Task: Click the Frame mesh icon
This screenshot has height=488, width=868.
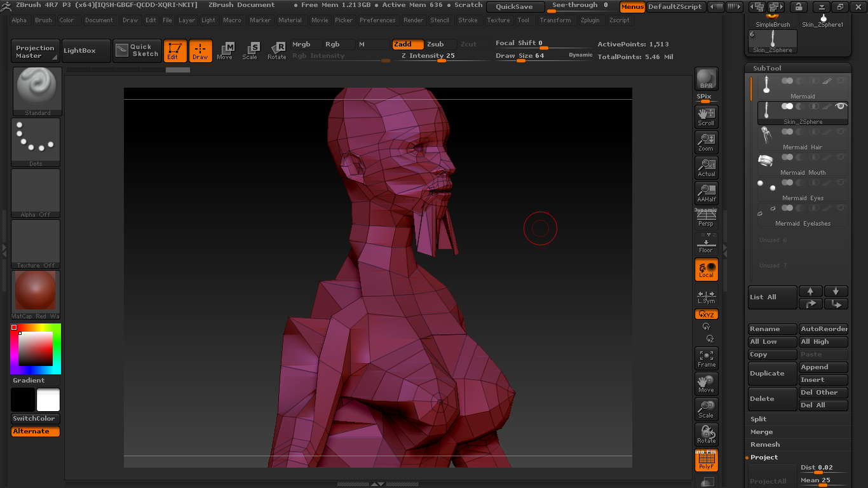Action: coord(706,358)
